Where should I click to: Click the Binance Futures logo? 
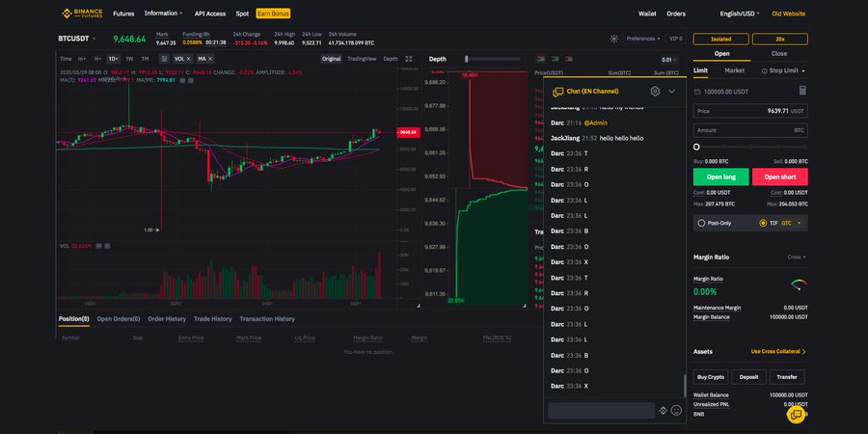pyautogui.click(x=82, y=14)
